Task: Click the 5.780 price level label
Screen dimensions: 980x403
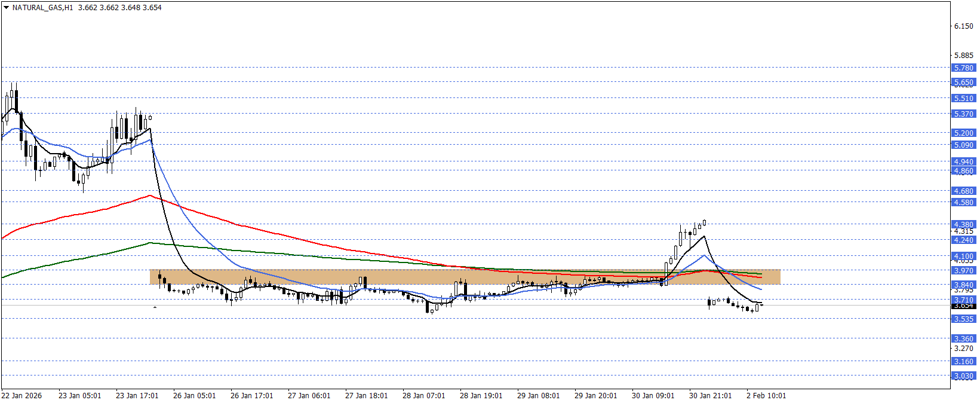Action: click(x=963, y=68)
